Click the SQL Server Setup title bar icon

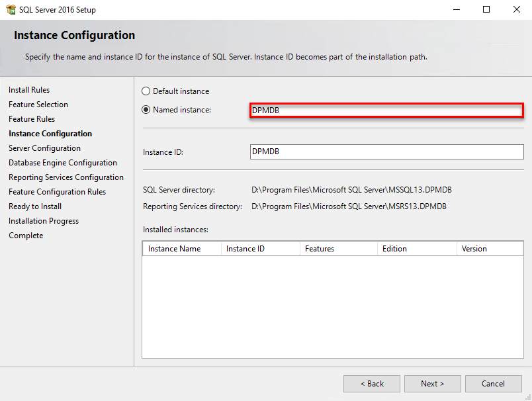(x=11, y=9)
